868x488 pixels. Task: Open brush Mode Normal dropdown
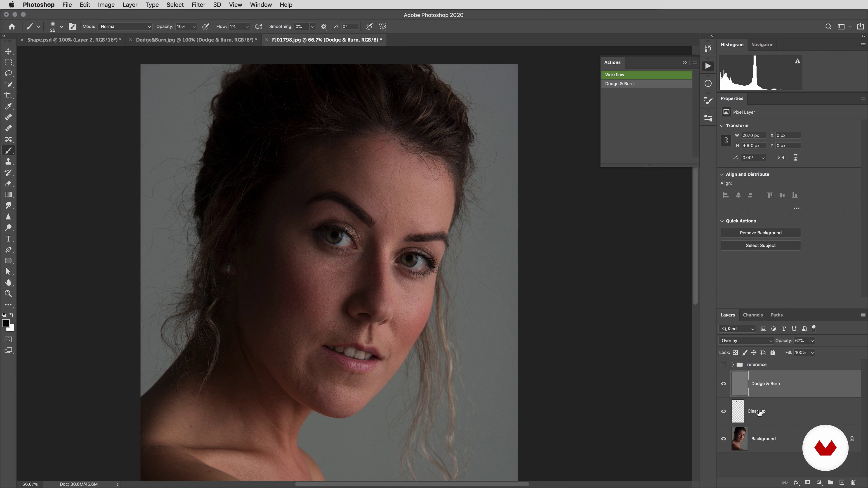tap(125, 27)
